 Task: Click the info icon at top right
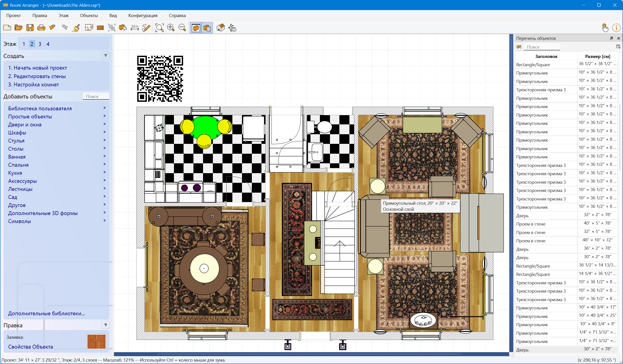click(x=616, y=28)
